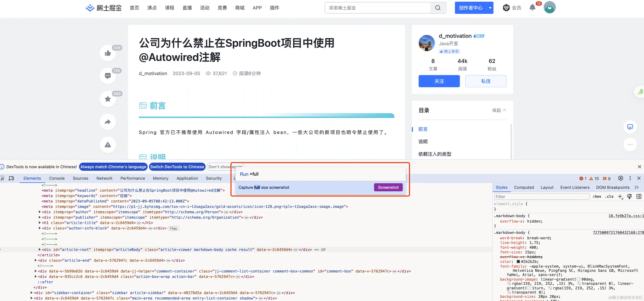Toggle :hov element state panel

(597, 197)
